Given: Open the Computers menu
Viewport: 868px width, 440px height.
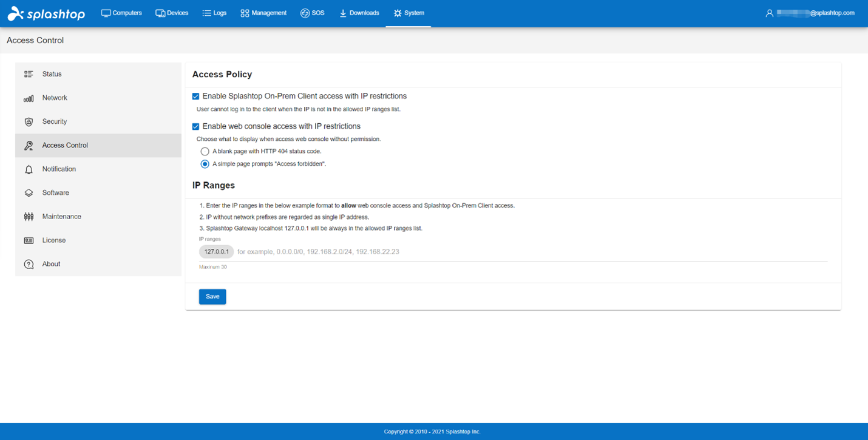Looking at the screenshot, I should [121, 13].
